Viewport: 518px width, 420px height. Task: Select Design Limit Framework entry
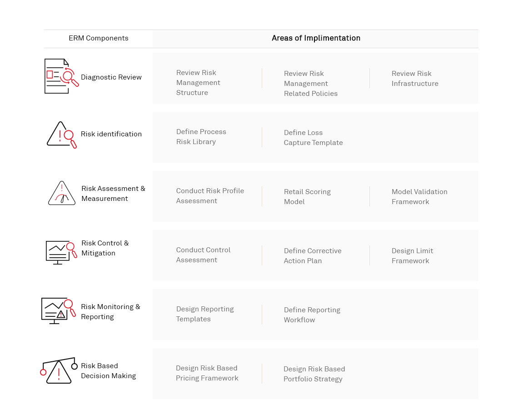tap(412, 256)
